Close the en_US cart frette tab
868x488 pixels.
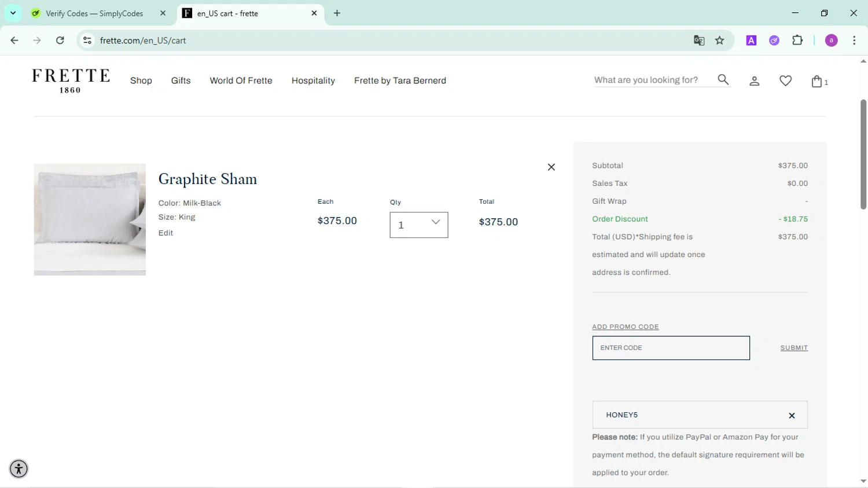(314, 13)
